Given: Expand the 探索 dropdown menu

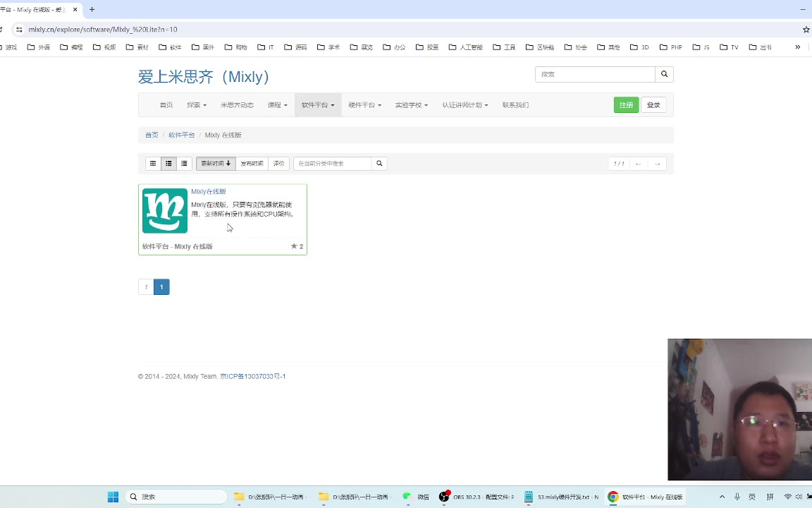Looking at the screenshot, I should tap(197, 104).
